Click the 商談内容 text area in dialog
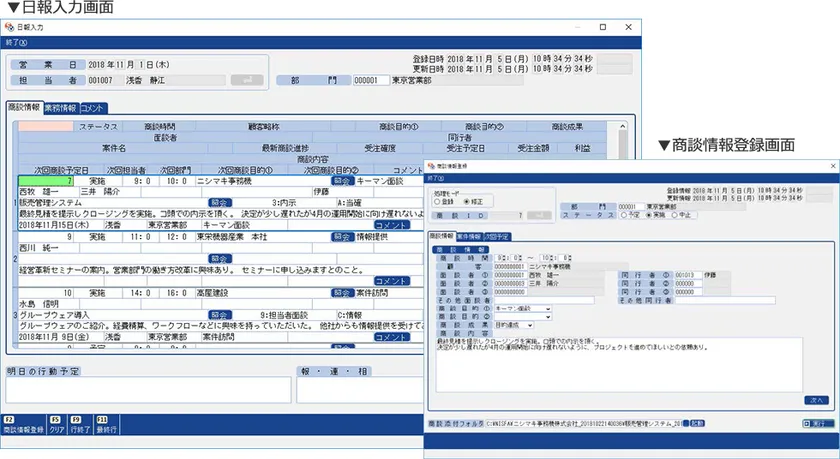Screen dimensions: 840x459 (x=619, y=365)
